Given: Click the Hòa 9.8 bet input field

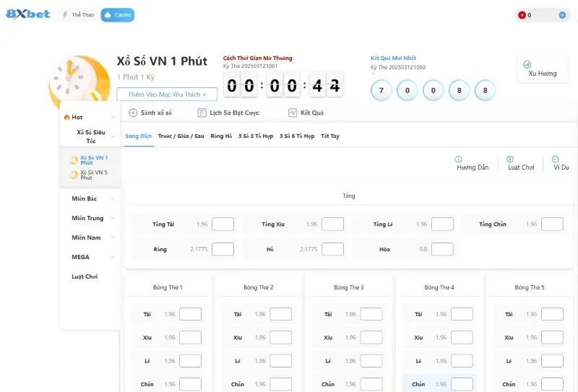Looking at the screenshot, I should tap(442, 249).
